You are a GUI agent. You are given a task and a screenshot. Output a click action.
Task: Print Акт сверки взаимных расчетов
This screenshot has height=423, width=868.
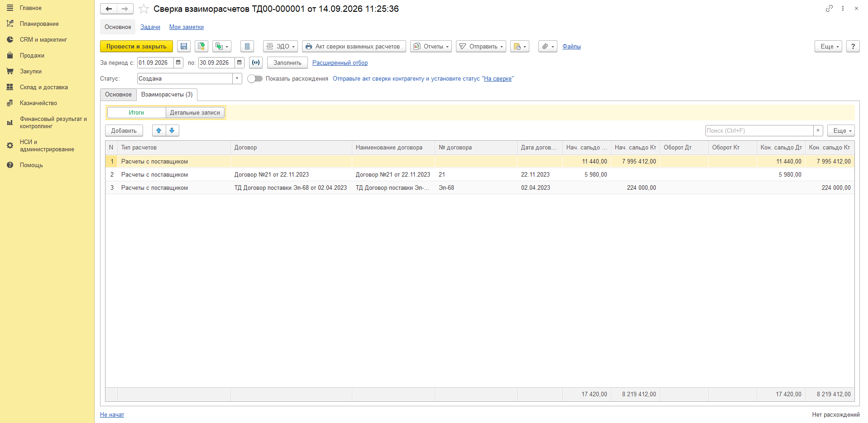(x=354, y=46)
